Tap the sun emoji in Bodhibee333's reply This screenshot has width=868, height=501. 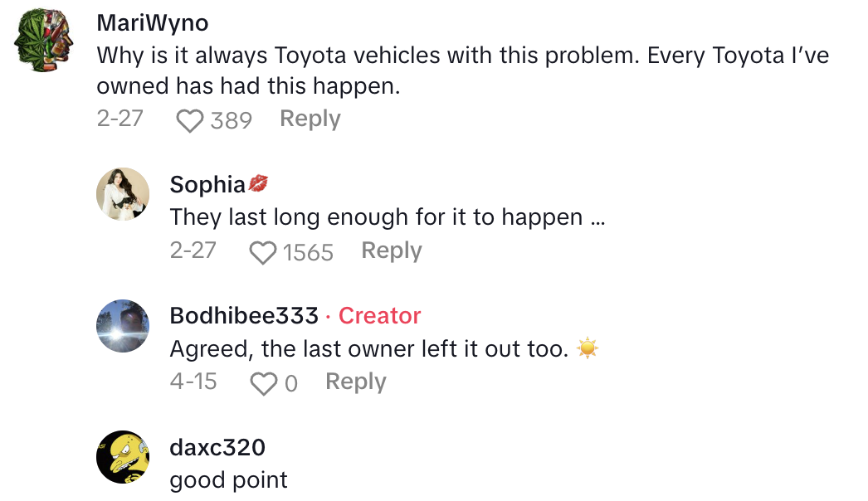(588, 348)
